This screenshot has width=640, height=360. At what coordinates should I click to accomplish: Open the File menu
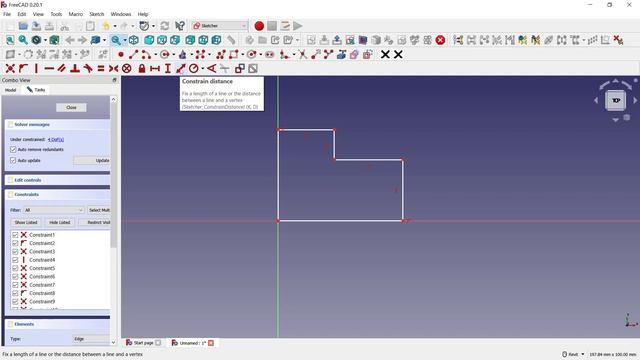tap(7, 14)
